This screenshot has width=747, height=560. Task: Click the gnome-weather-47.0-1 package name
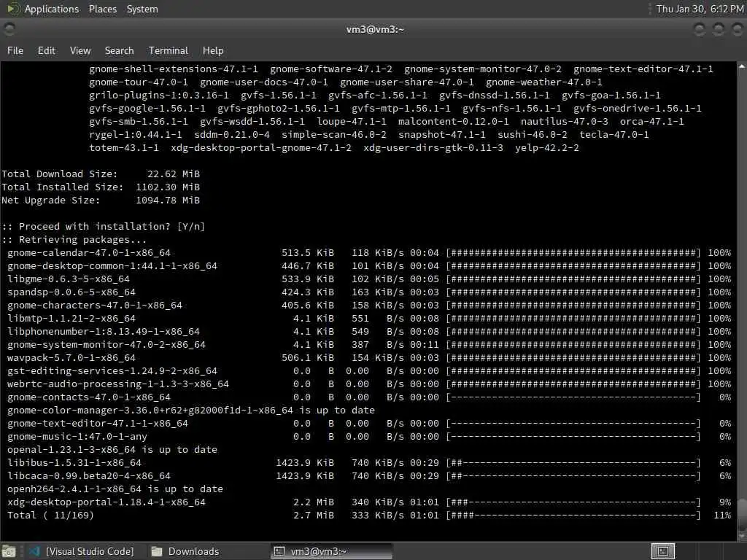[x=543, y=82]
